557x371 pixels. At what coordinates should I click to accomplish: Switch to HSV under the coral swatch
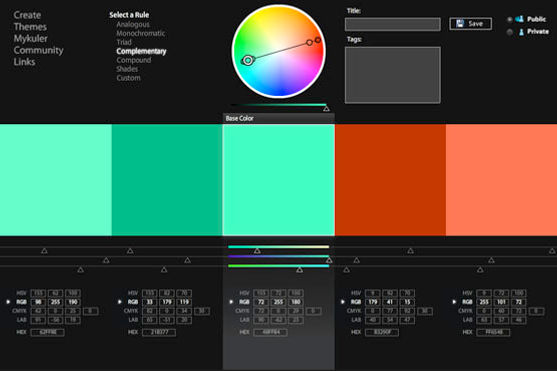click(x=467, y=293)
